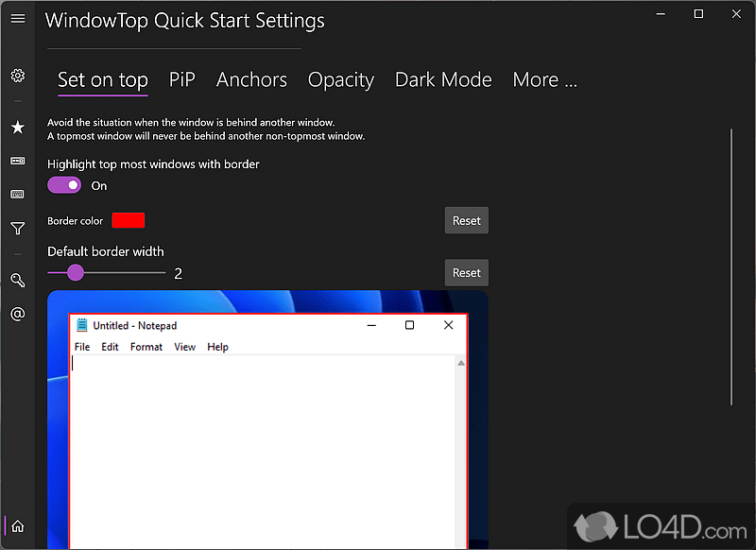Open the gear settings sidebar icon

18,76
